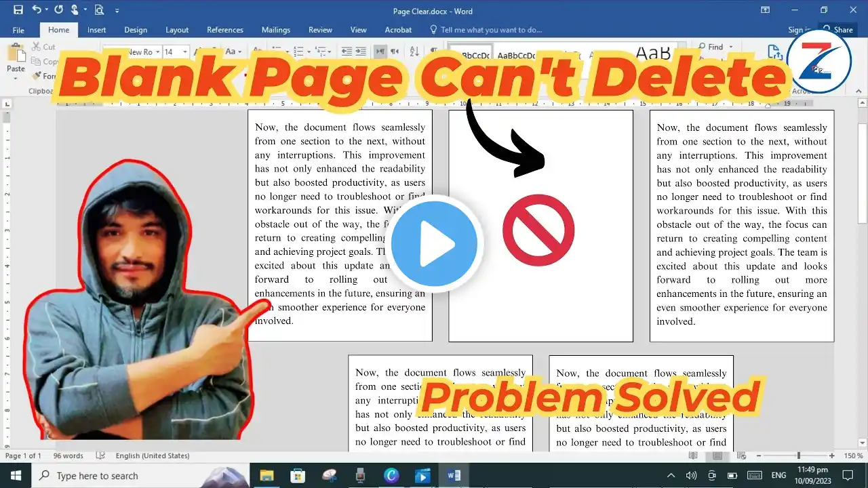
Task: Zoom in with the plus button
Action: [x=832, y=456]
